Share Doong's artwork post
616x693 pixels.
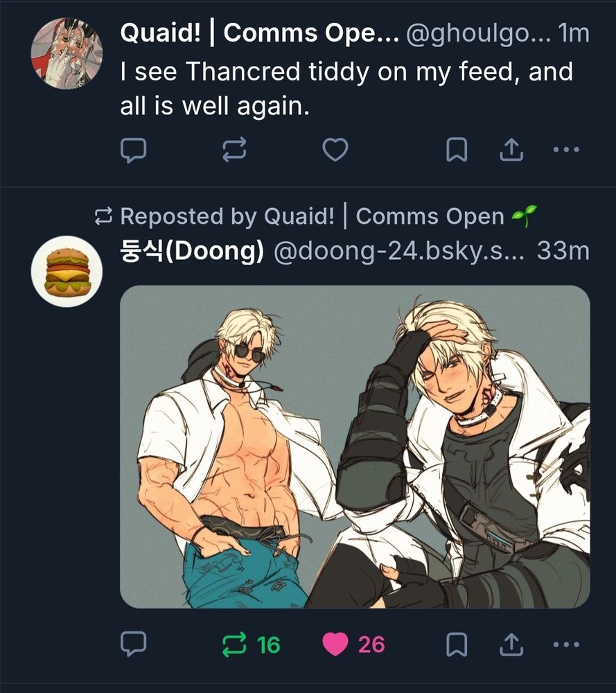point(511,644)
